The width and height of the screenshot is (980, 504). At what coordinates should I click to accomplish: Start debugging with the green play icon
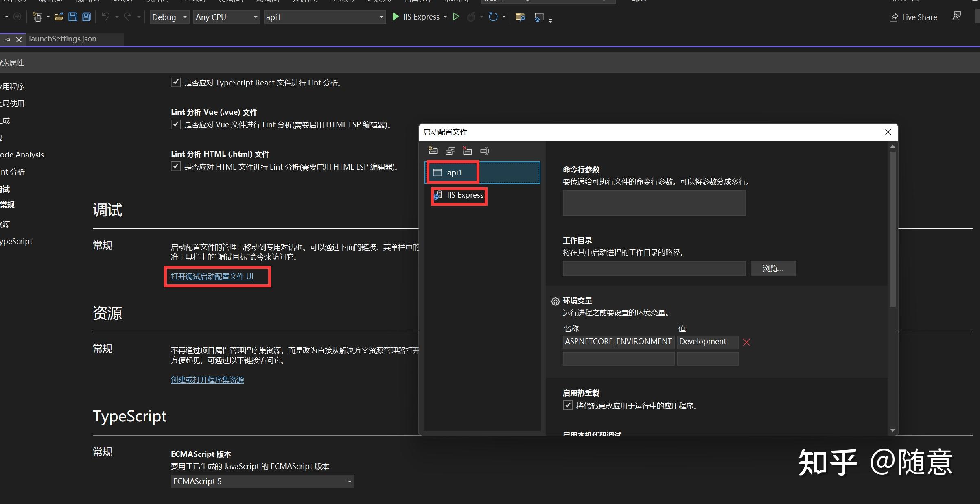[395, 17]
